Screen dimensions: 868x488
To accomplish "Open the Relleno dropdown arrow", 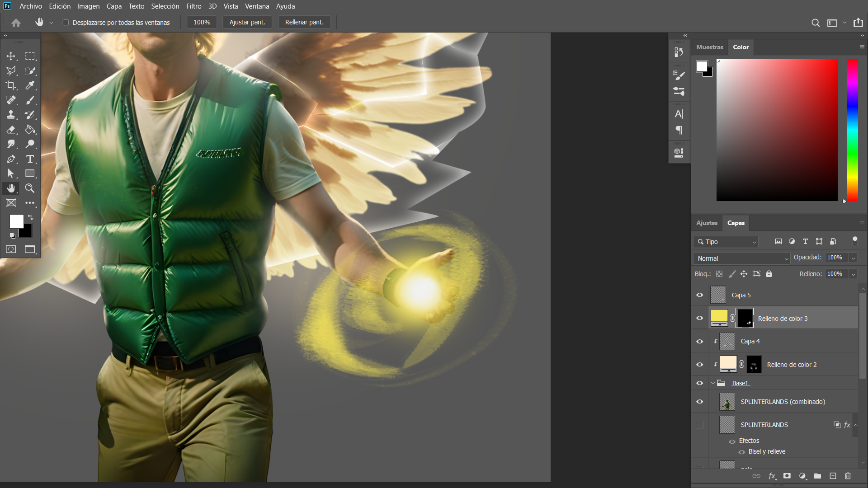I will [853, 274].
